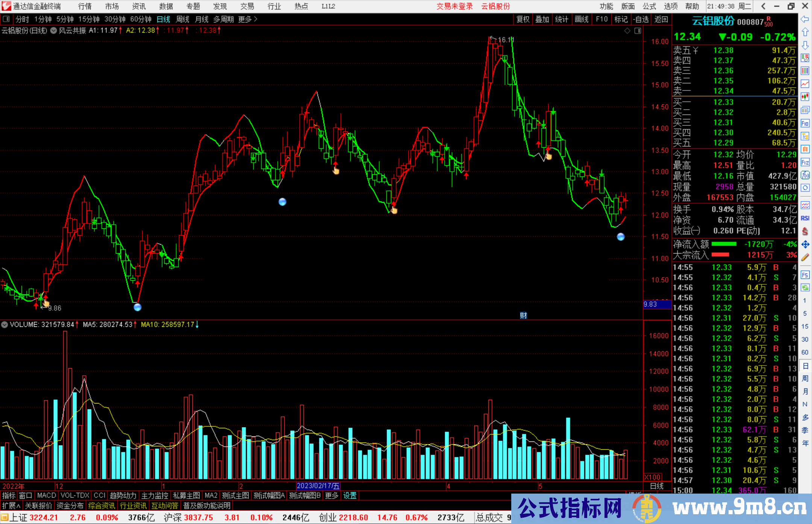Open the 行情 menu
The width and height of the screenshot is (812, 524).
click(85, 6)
